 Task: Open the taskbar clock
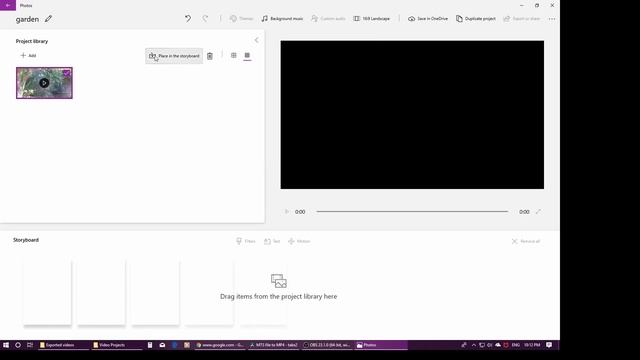coord(532,345)
